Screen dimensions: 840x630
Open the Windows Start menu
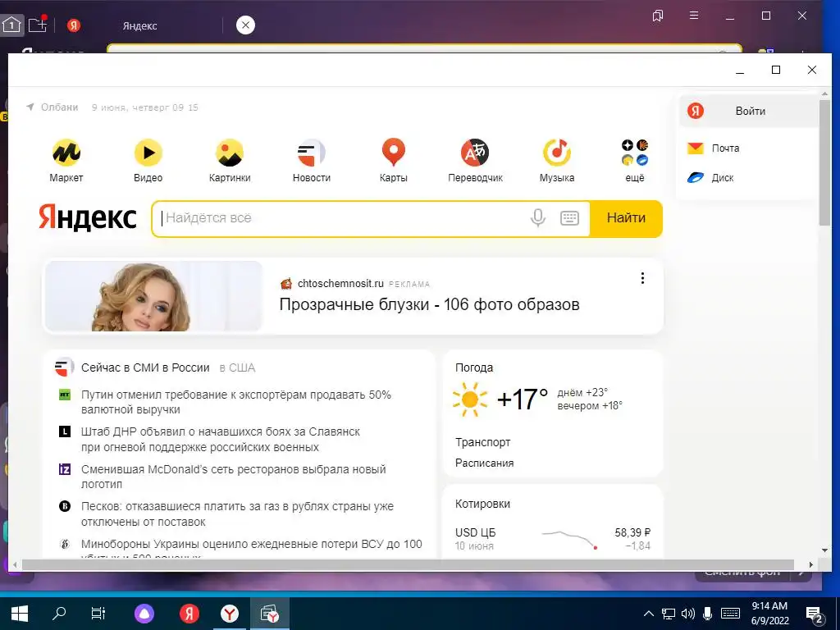coord(20,614)
